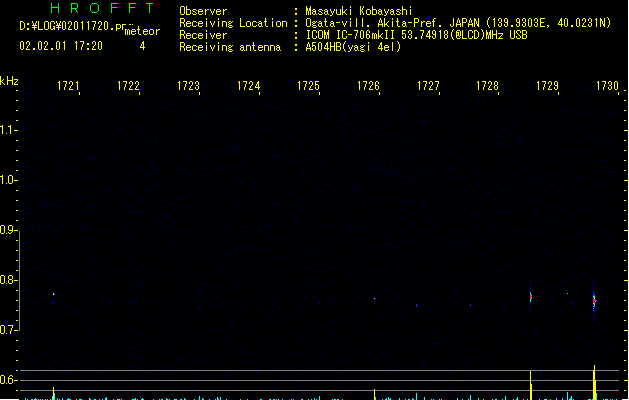The image size is (629, 400).
Task: Click time marker 1722
Action: click(128, 86)
